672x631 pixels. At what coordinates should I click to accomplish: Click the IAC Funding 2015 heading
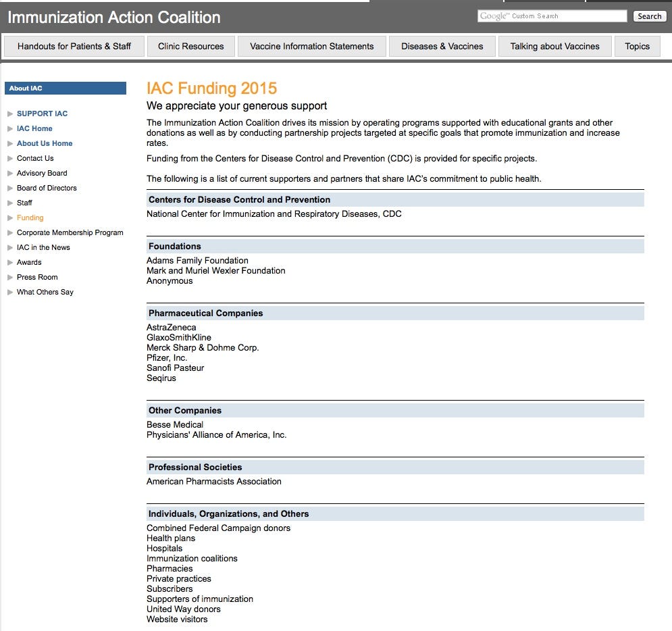211,89
